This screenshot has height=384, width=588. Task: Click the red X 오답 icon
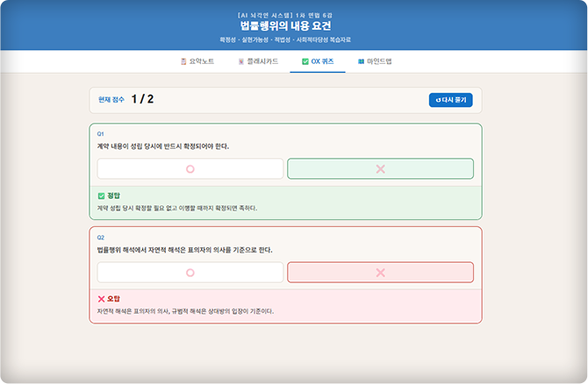point(101,299)
